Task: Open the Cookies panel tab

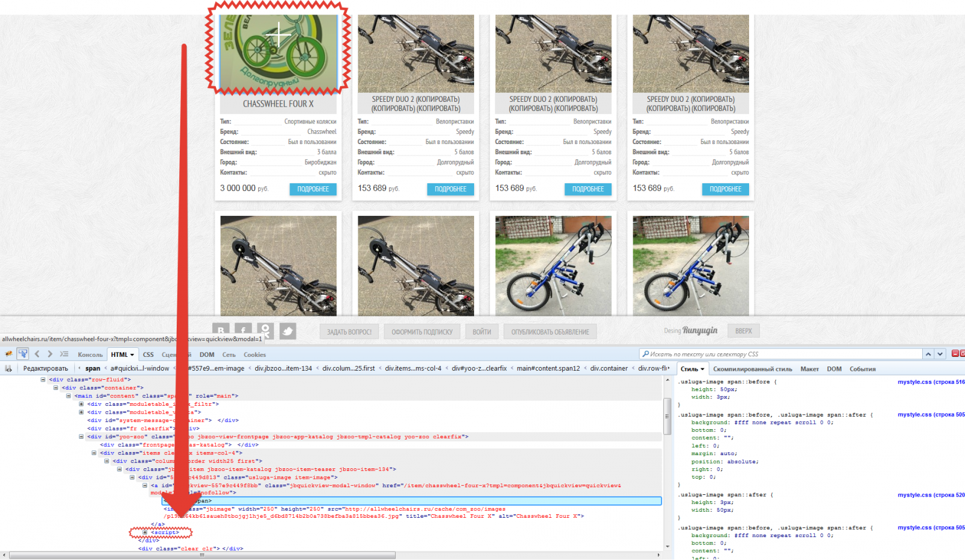Action: pyautogui.click(x=255, y=354)
